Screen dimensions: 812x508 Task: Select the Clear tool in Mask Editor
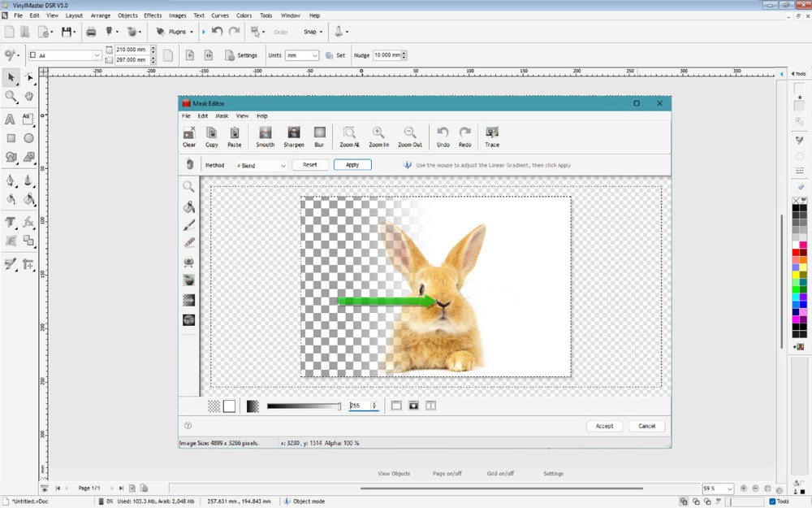[x=188, y=135]
